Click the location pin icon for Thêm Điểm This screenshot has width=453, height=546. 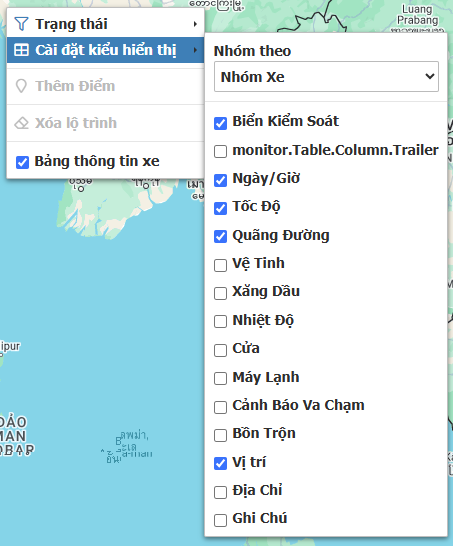pos(21,86)
